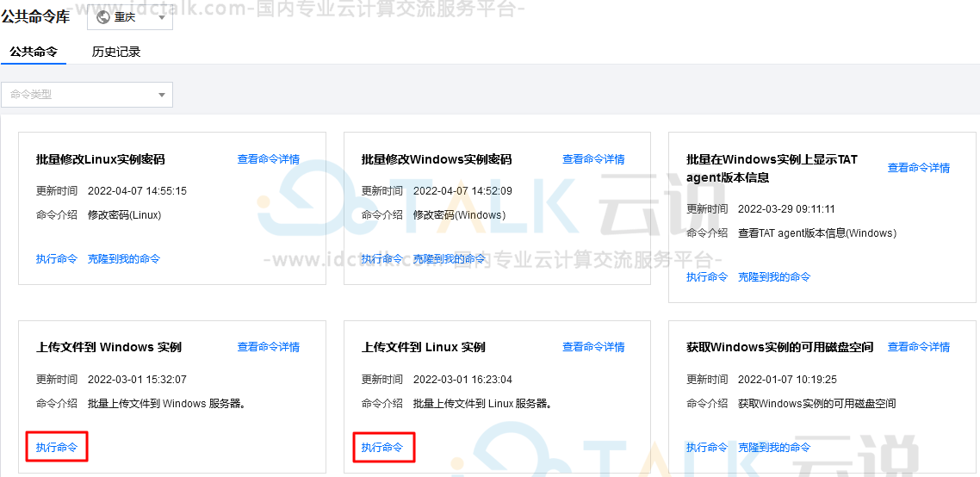Select description 修改密码(Linux)

125,215
